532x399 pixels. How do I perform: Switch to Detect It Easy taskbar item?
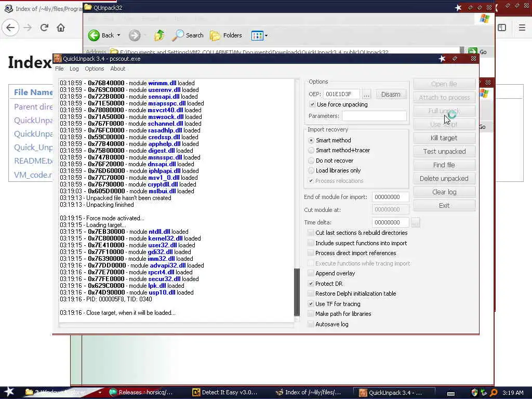coord(225,393)
